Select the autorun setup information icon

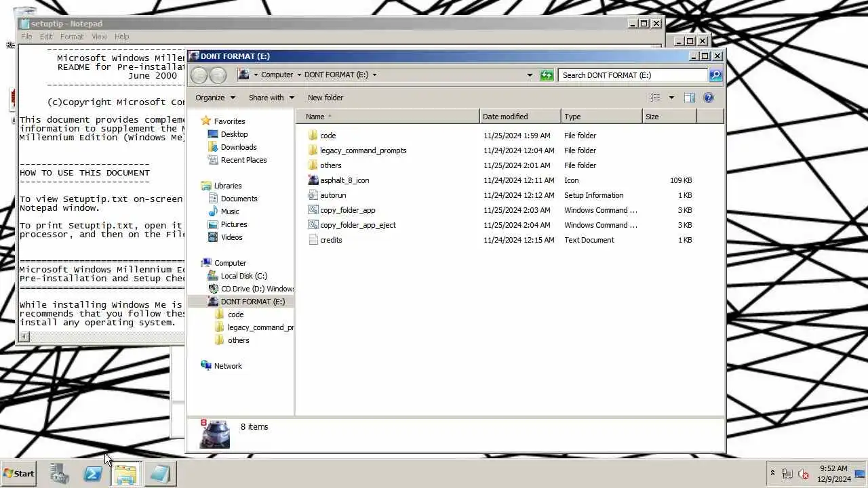(313, 195)
